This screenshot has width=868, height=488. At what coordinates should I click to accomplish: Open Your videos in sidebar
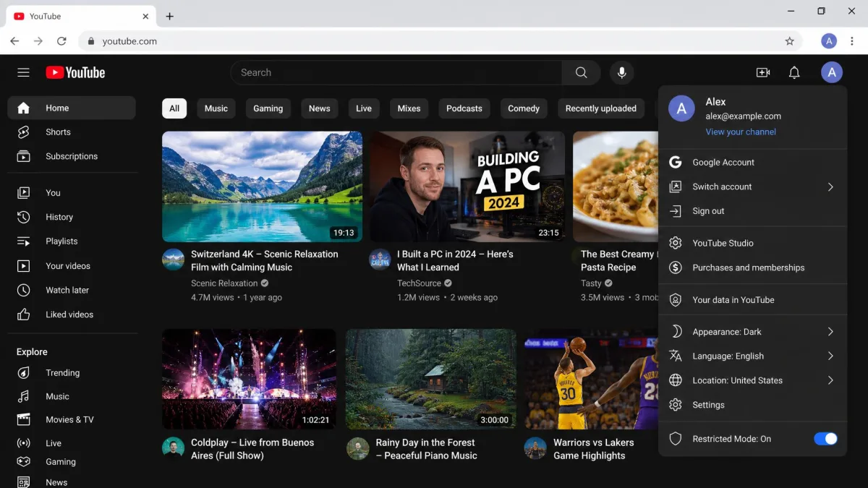[x=72, y=266]
